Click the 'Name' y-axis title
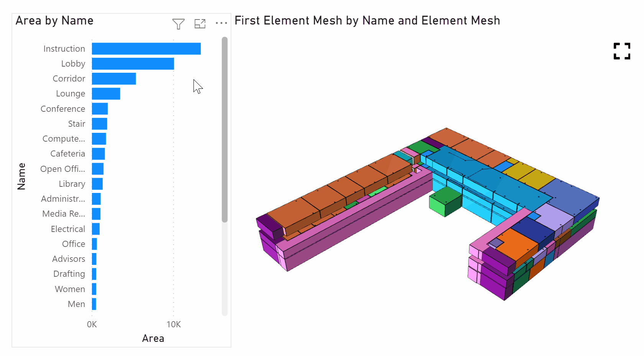Image resolution: width=644 pixels, height=356 pixels. [x=21, y=176]
